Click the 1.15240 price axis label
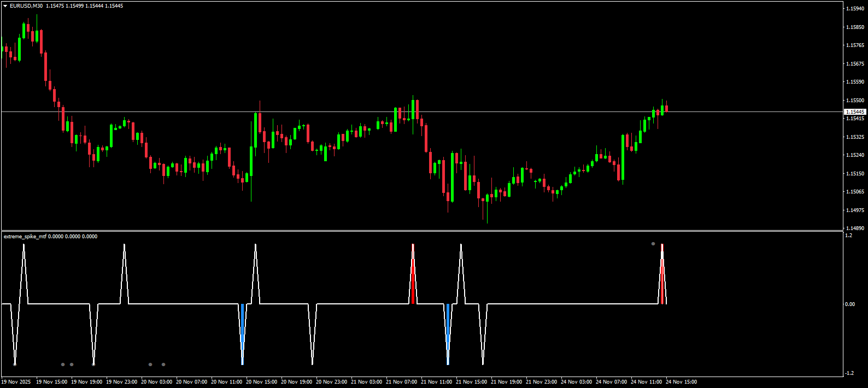The width and height of the screenshot is (868, 388). click(x=855, y=155)
